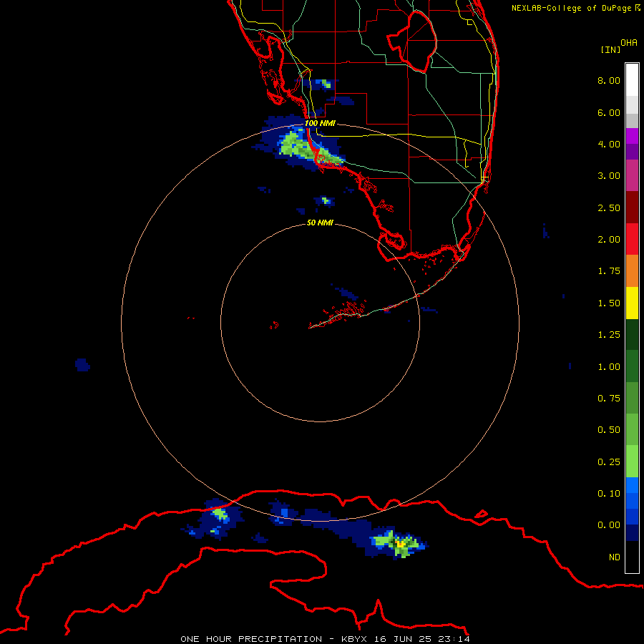Pick the pink swatch beside the 3.00 label
This screenshot has width=644, height=644.
coord(632,175)
